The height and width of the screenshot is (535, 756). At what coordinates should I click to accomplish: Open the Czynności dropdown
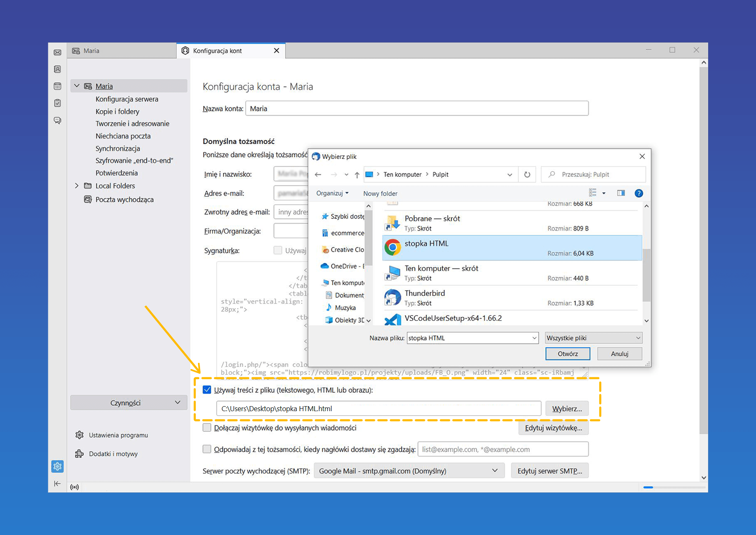click(x=128, y=403)
